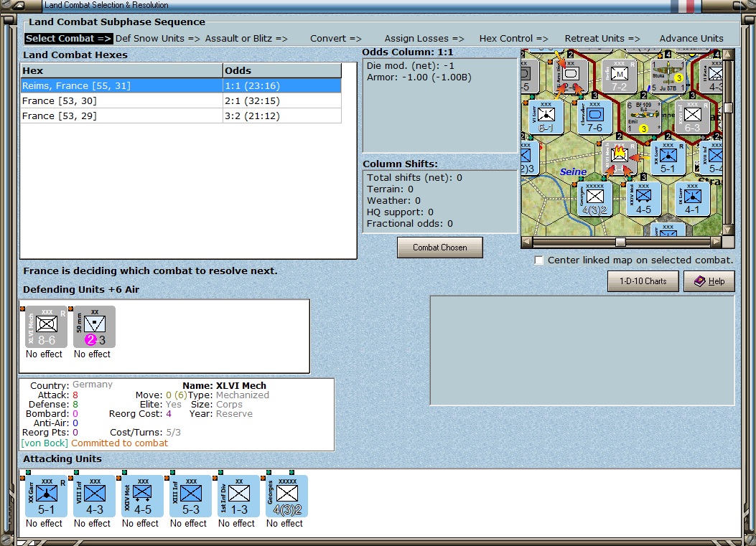The width and height of the screenshot is (756, 546).
Task: Click the Hex Control subphase label
Action: click(513, 39)
